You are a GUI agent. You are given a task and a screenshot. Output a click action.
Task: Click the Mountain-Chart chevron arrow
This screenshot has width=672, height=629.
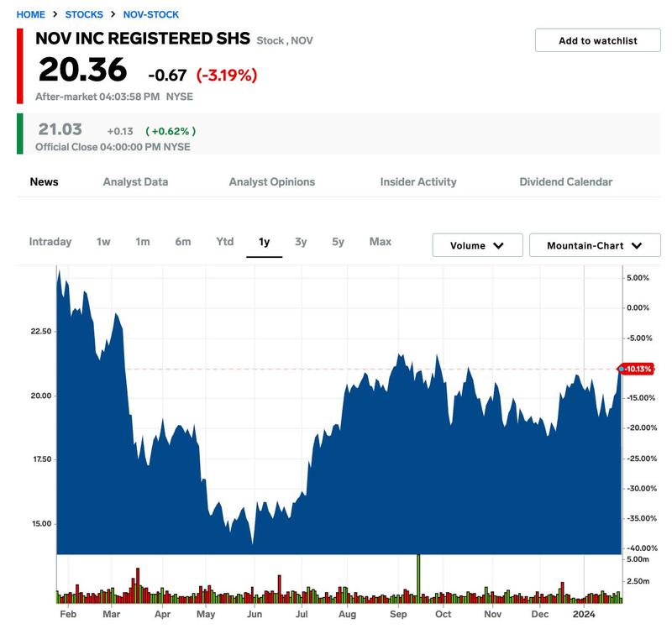(x=637, y=245)
